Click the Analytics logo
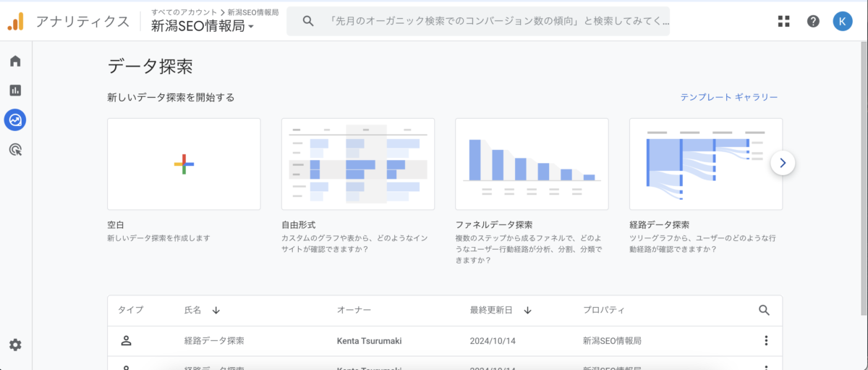Image resolution: width=868 pixels, height=370 pixels. (16, 22)
